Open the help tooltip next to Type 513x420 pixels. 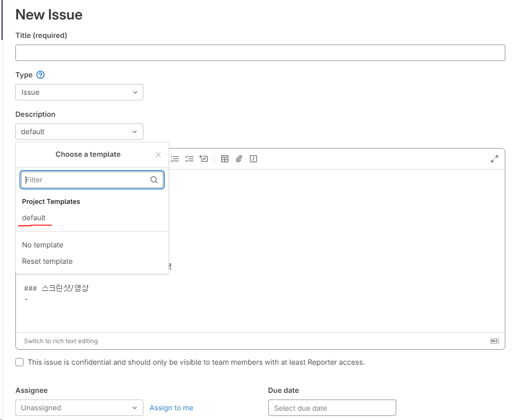[x=40, y=75]
